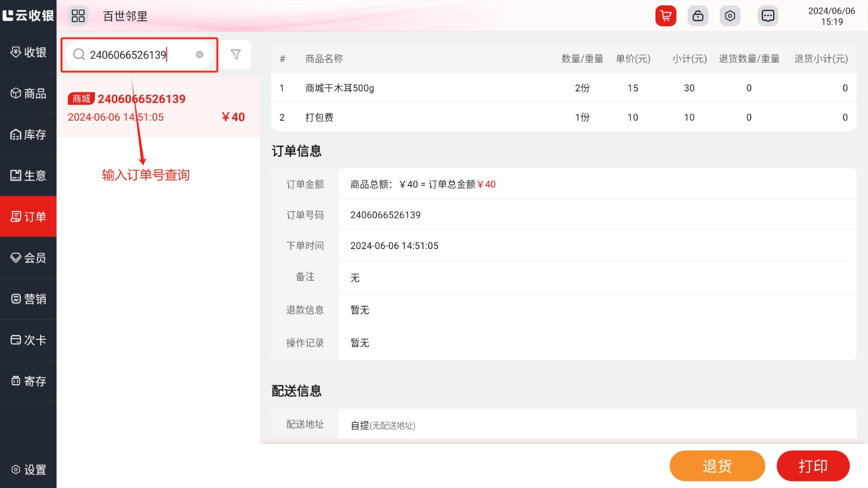Open the 会员 members section
This screenshot has width=868, height=488.
(x=28, y=258)
